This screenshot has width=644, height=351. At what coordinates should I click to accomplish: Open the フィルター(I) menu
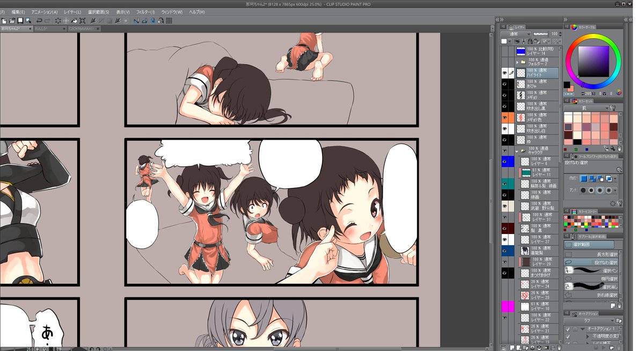[145, 12]
